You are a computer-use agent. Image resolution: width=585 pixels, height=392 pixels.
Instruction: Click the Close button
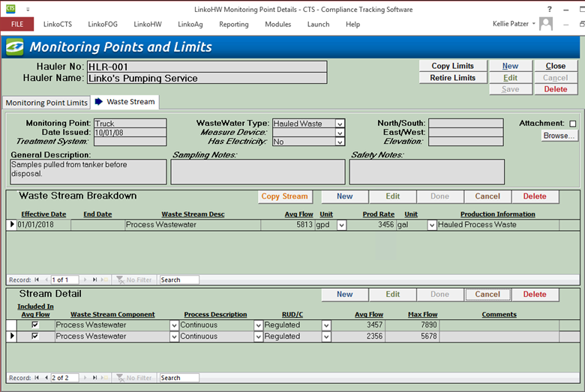pyautogui.click(x=556, y=66)
